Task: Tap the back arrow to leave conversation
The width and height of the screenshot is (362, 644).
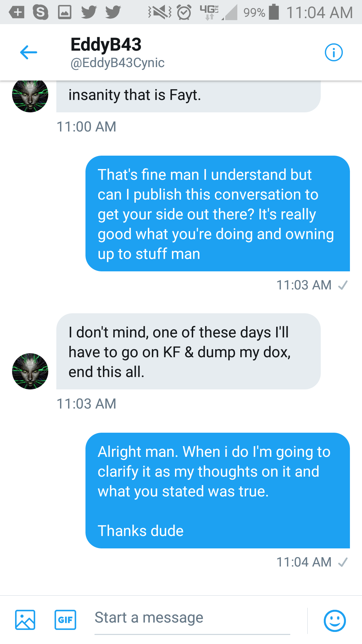Action: point(28,52)
